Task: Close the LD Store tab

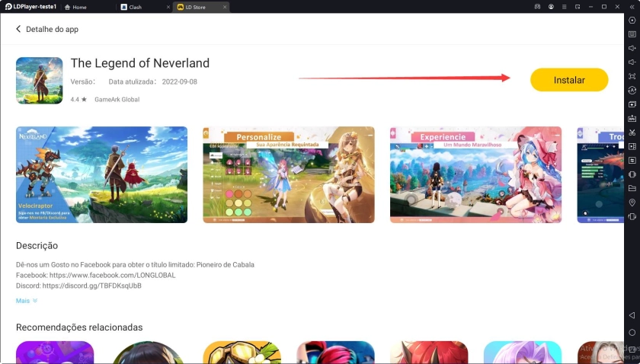Action: 225,7
